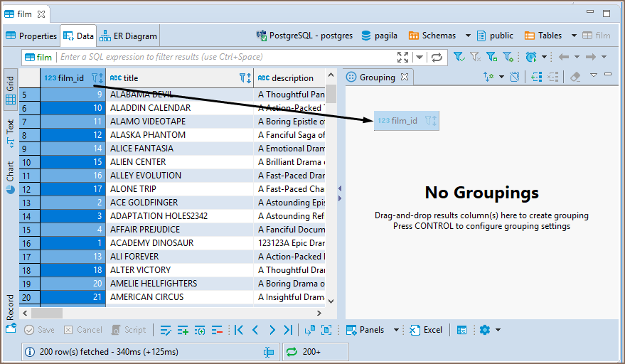625x364 pixels.
Task: Switch to the Properties tab
Action: click(31, 36)
